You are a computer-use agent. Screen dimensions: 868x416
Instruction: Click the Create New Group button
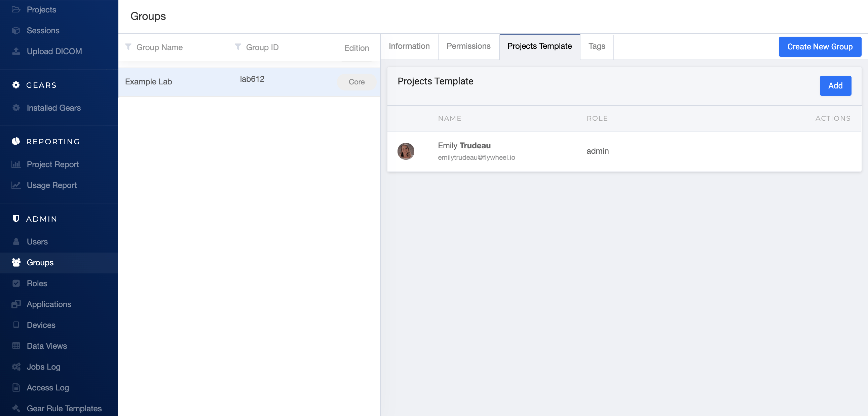pyautogui.click(x=820, y=46)
